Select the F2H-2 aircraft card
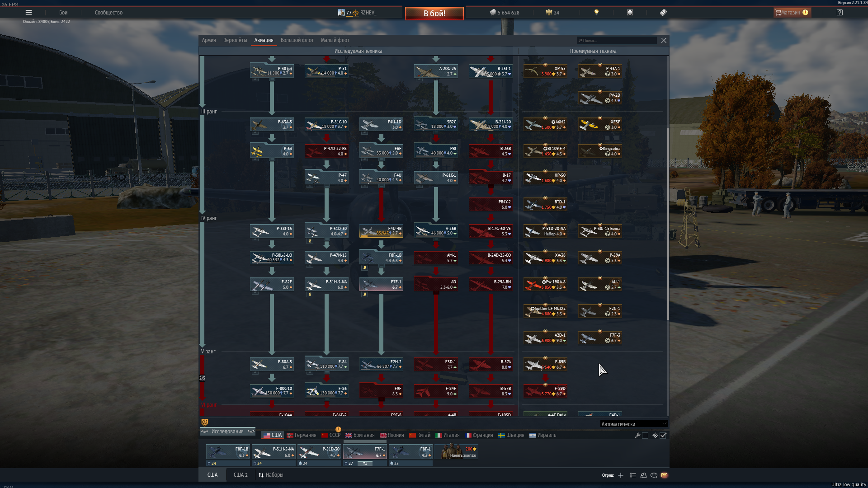This screenshot has width=868, height=488. [381, 365]
